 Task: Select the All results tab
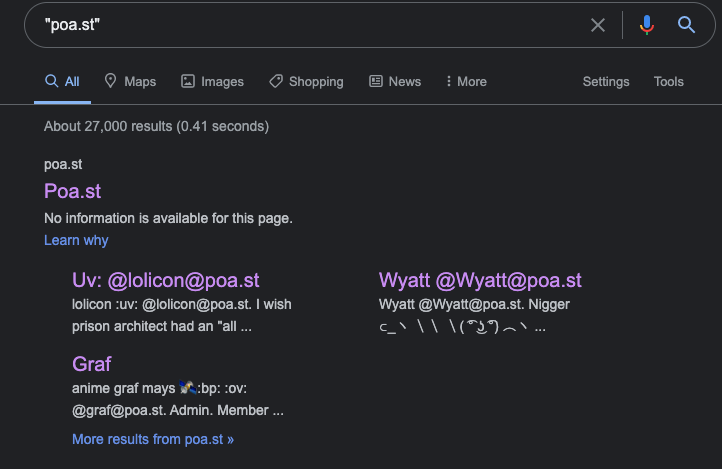click(x=62, y=81)
